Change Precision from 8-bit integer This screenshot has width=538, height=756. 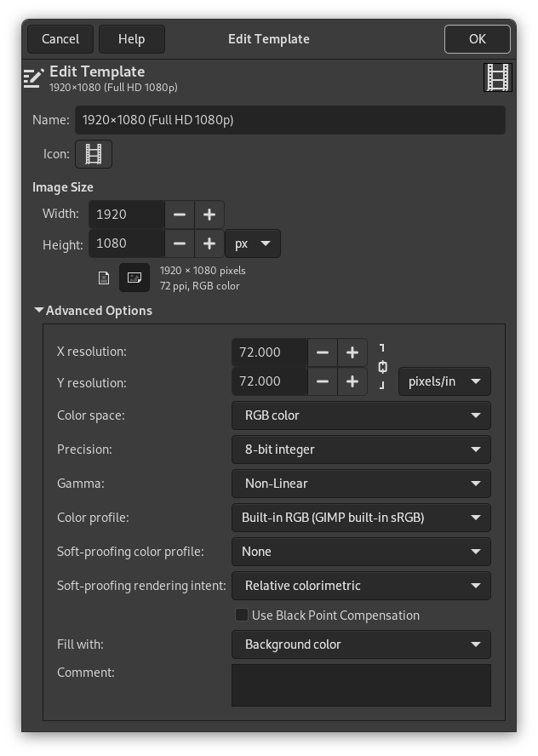[x=361, y=450]
